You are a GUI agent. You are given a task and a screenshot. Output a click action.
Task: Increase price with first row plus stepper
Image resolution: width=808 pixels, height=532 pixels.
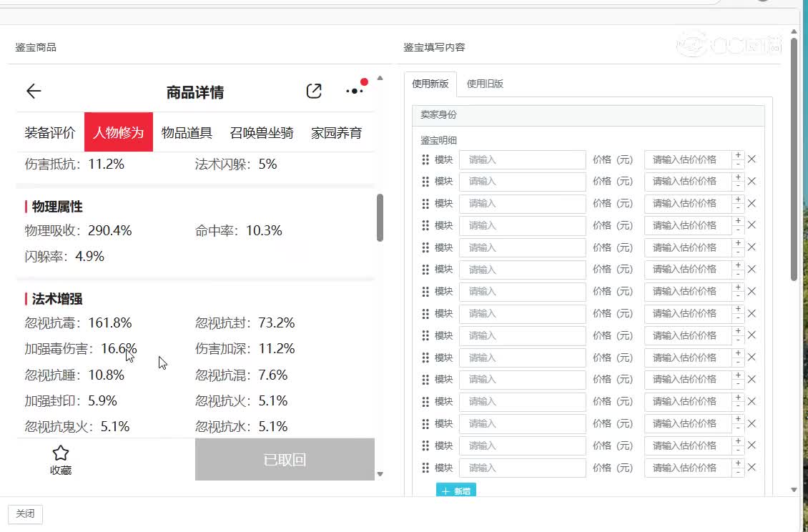point(738,155)
